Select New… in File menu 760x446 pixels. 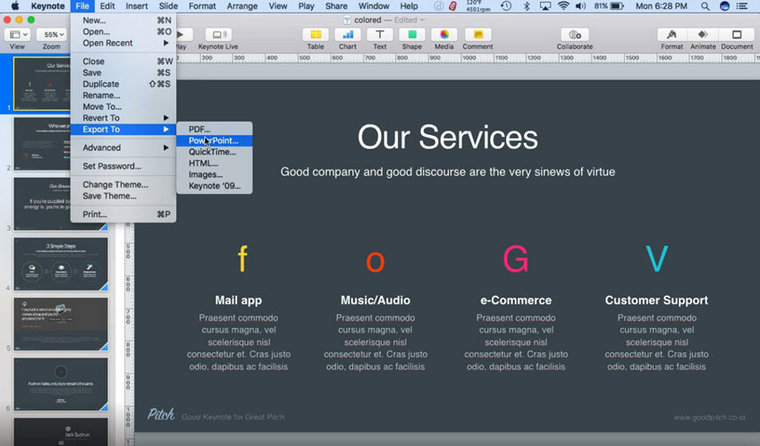[x=123, y=20]
